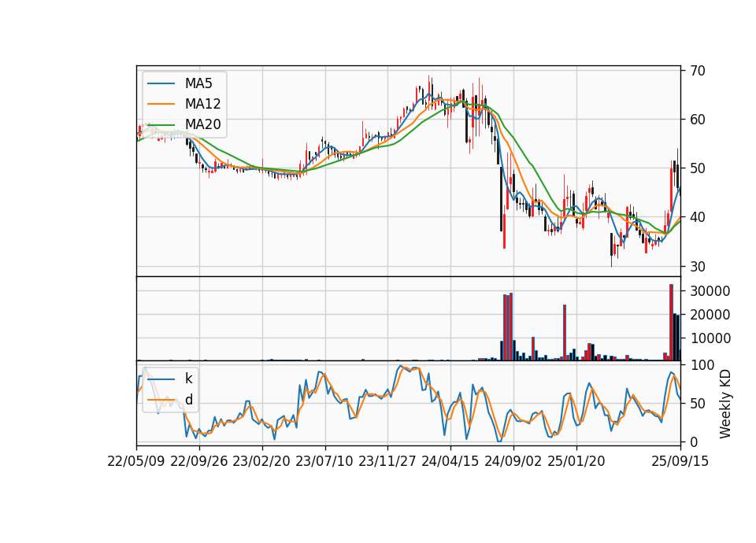This screenshot has width=756, height=543.
Task: Click the d legend label in KD panel
Action: (x=189, y=400)
